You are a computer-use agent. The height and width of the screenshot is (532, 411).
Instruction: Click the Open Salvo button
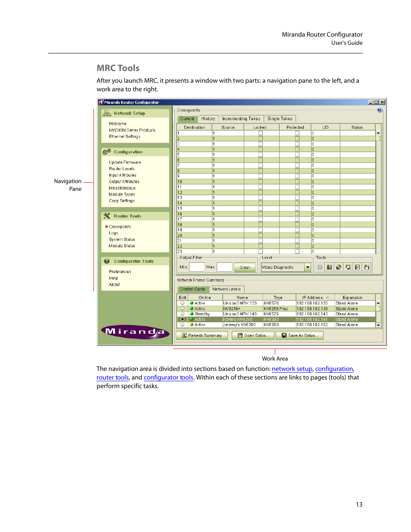point(253,336)
